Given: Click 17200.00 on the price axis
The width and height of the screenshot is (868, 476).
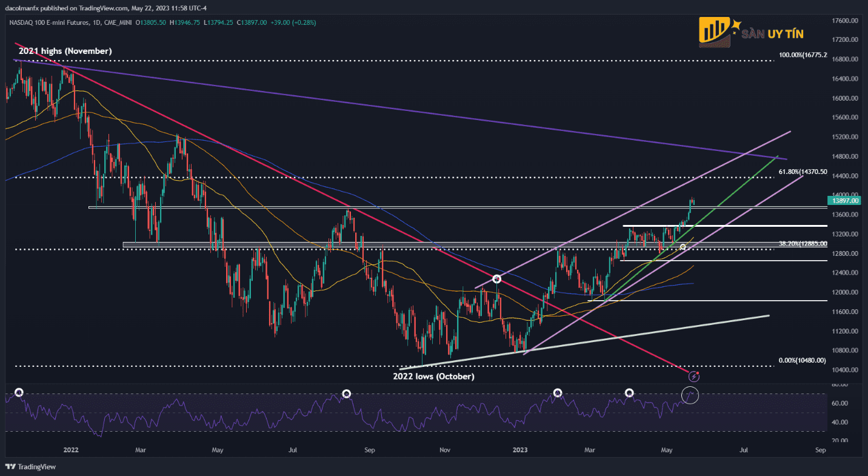Looking at the screenshot, I should tap(845, 40).
